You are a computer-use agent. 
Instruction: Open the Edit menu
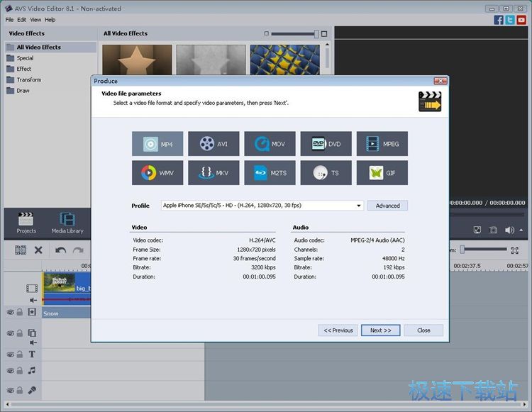[x=22, y=20]
